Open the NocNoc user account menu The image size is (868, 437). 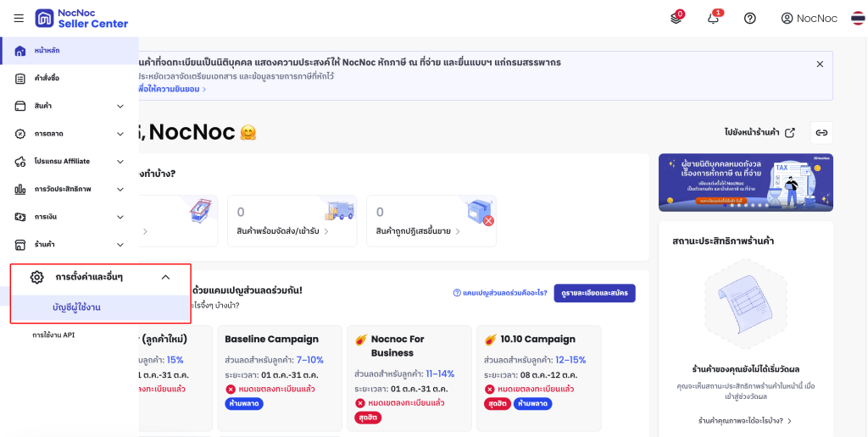809,18
